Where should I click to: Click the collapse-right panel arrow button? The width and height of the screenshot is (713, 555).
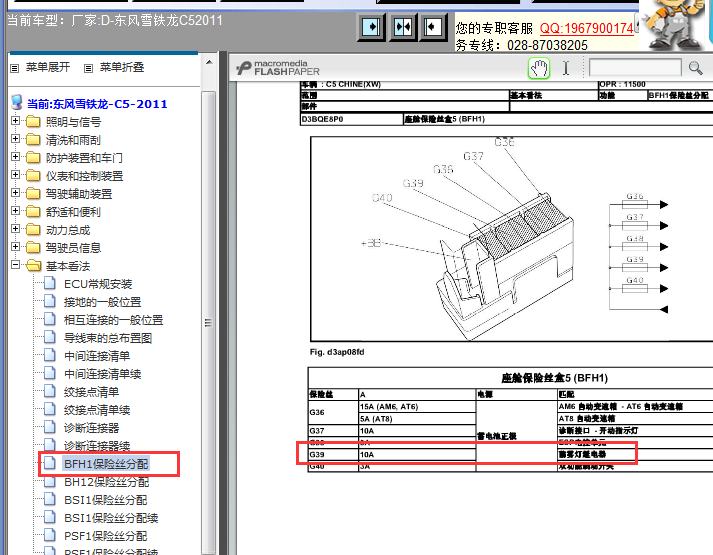click(371, 27)
